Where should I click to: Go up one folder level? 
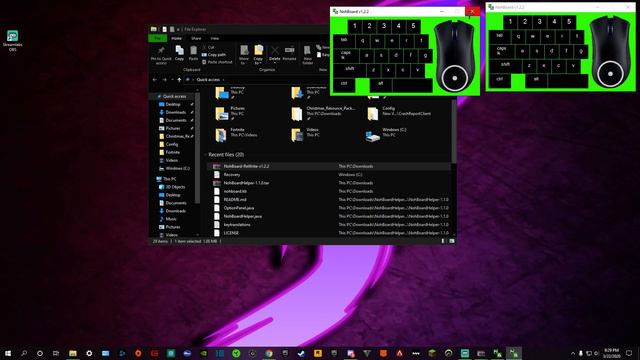(179, 80)
